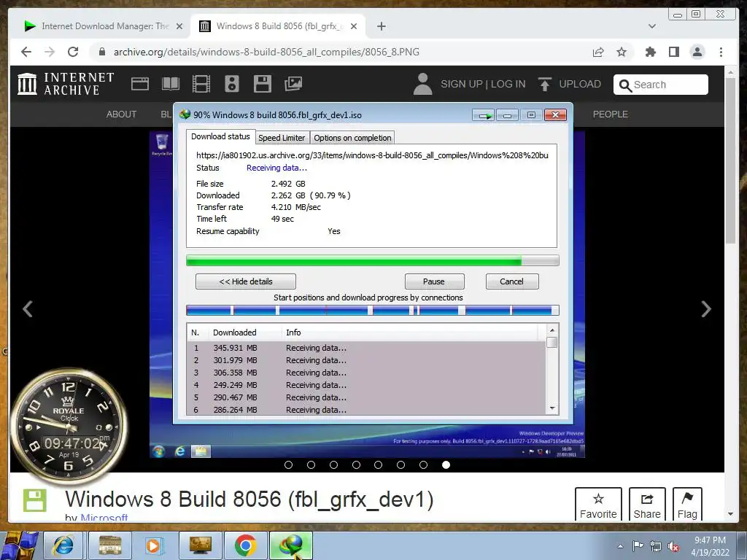Select connection row 345.931 MB
Image resolution: width=747 pixels, height=560 pixels.
coord(367,348)
